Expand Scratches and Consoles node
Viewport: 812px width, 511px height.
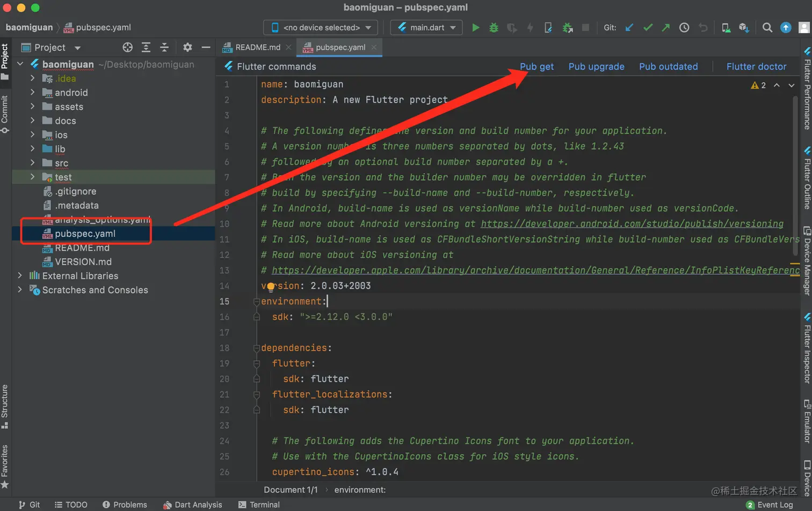click(20, 289)
